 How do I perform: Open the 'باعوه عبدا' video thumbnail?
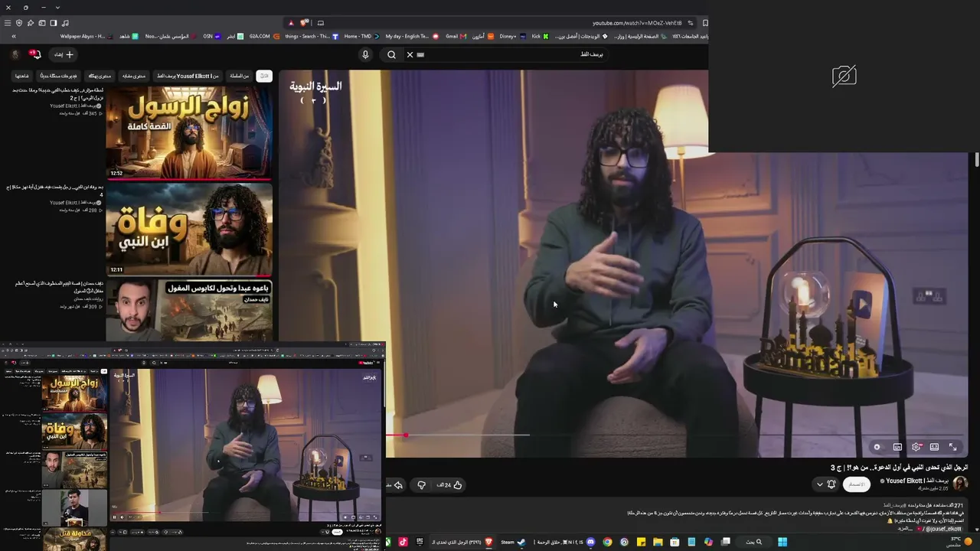click(189, 310)
